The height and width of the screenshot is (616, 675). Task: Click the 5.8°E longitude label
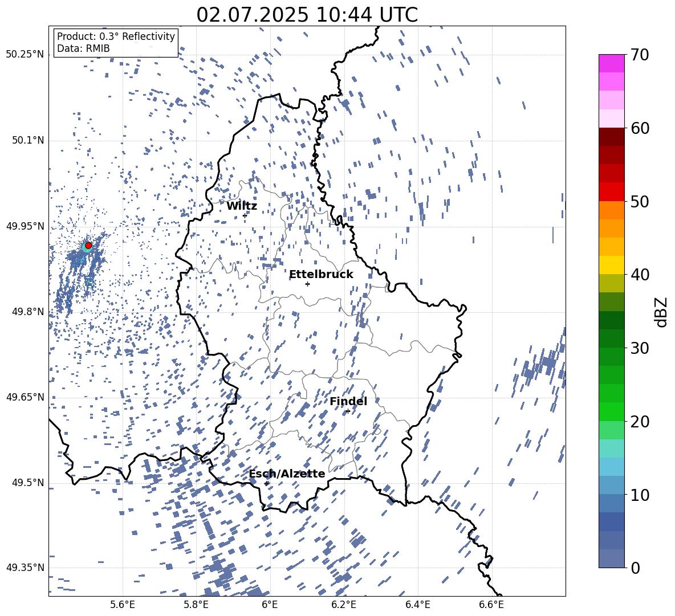click(196, 605)
